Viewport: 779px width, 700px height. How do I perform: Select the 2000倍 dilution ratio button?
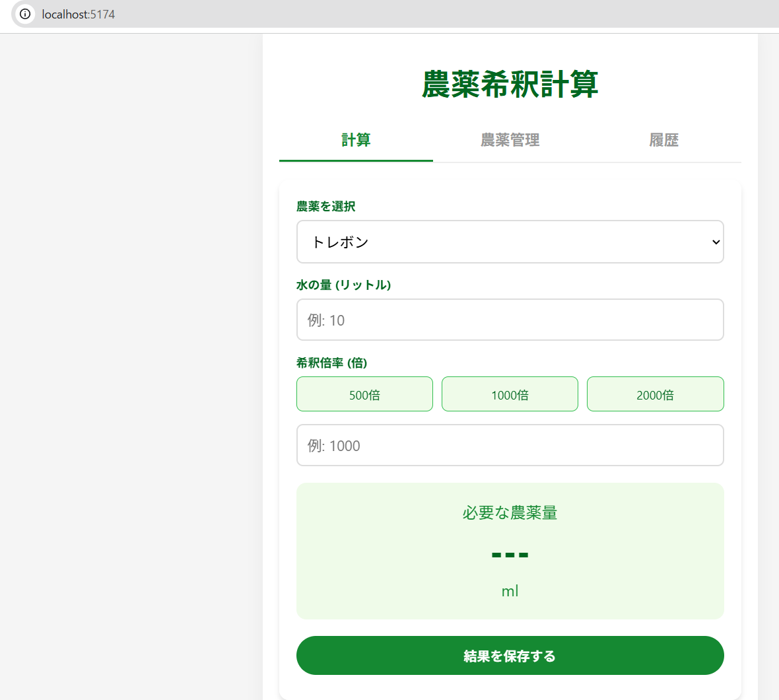click(x=655, y=394)
